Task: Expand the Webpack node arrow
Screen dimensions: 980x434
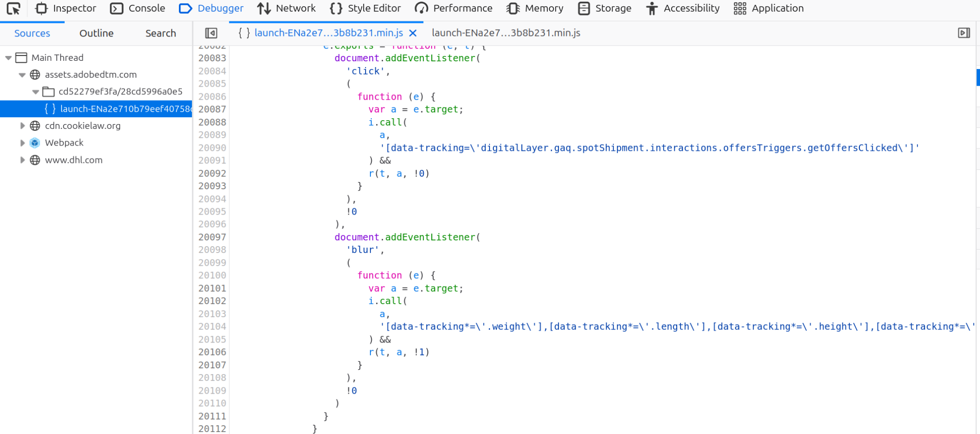Action: [22, 143]
